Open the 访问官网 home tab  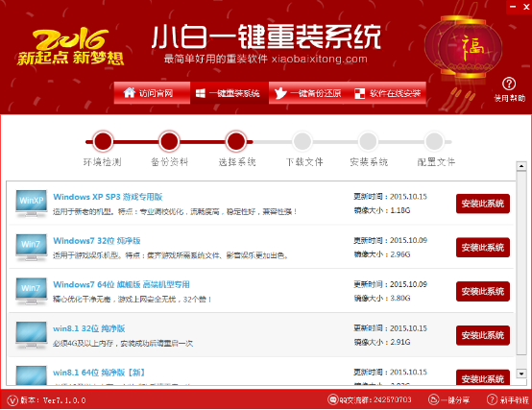pos(152,93)
